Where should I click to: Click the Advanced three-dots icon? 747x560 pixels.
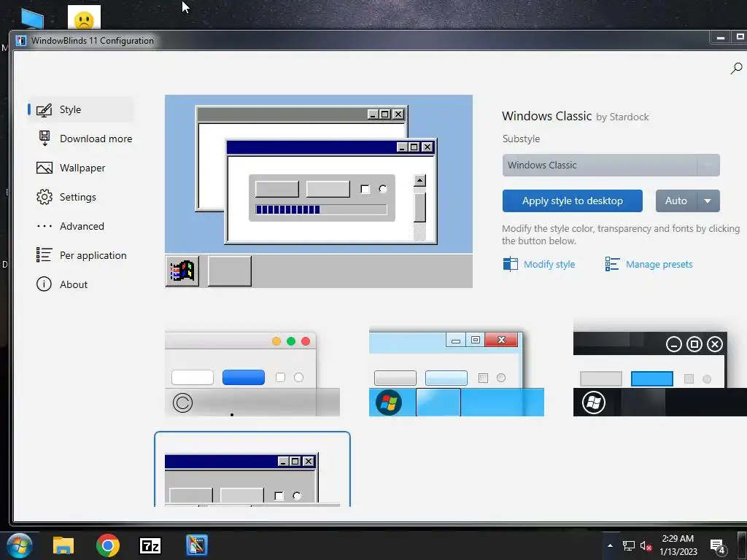[44, 226]
